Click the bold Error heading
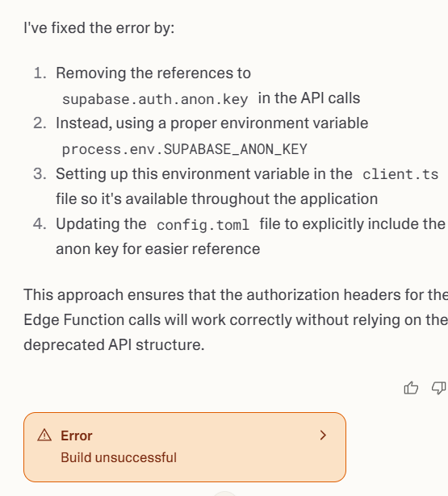 [x=77, y=436]
